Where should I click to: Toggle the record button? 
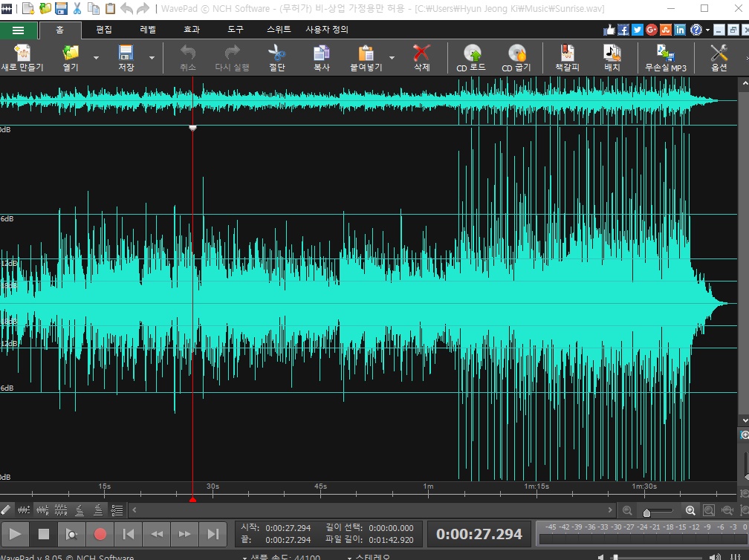tap(100, 534)
